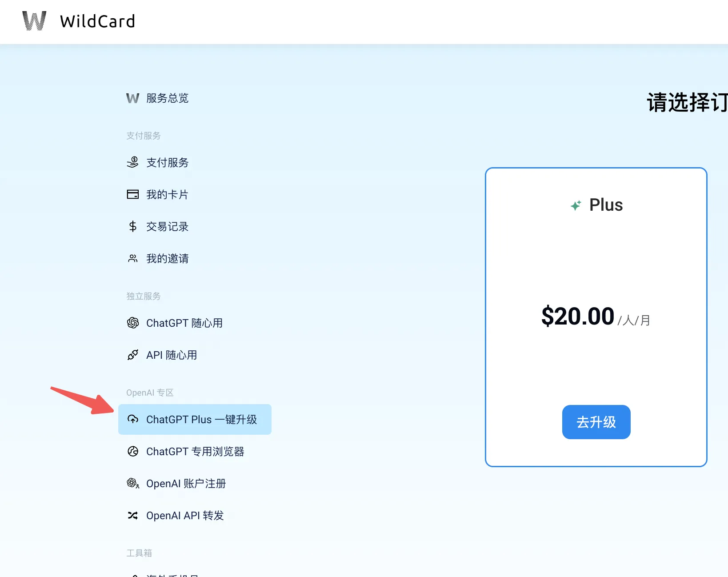This screenshot has width=728, height=577.
Task: Click the card icon beside 我的卡片
Action: click(x=132, y=194)
